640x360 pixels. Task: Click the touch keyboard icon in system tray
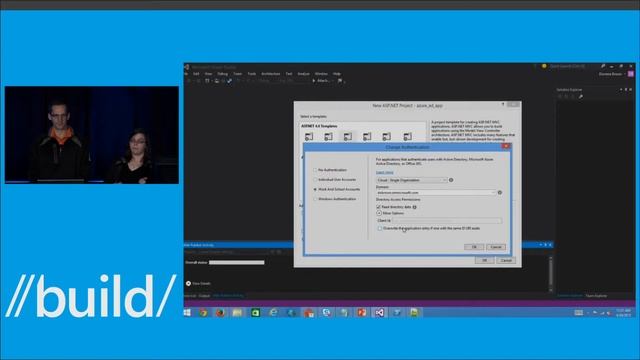[579, 313]
